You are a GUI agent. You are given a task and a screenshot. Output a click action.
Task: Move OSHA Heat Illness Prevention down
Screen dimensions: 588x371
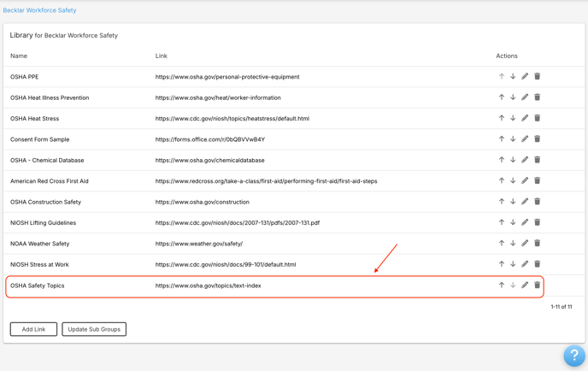click(x=513, y=97)
